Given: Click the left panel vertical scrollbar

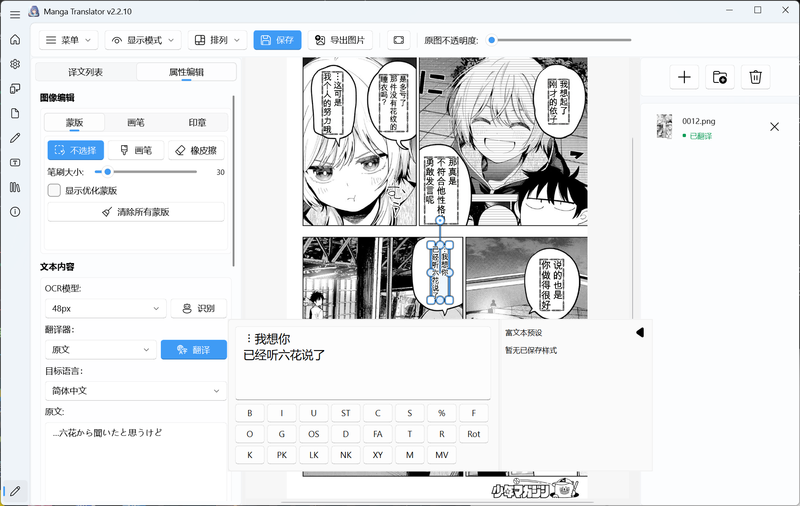Looking at the screenshot, I should coord(233,181).
